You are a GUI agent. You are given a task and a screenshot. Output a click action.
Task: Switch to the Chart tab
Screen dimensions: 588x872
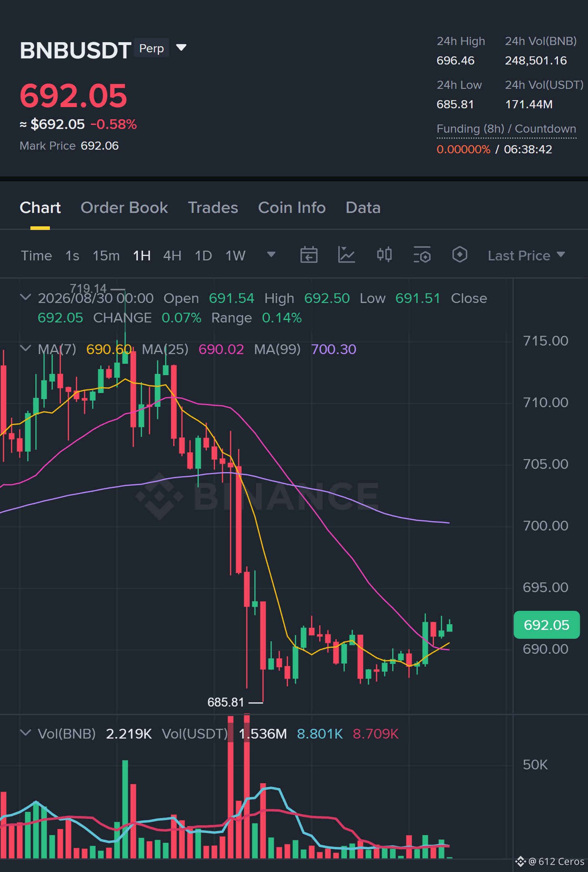40,208
